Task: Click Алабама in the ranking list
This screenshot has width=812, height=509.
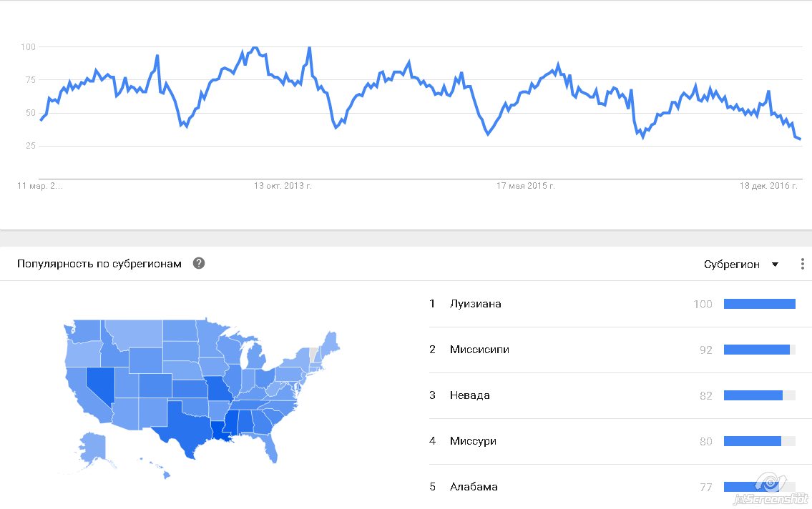Action: click(x=474, y=487)
